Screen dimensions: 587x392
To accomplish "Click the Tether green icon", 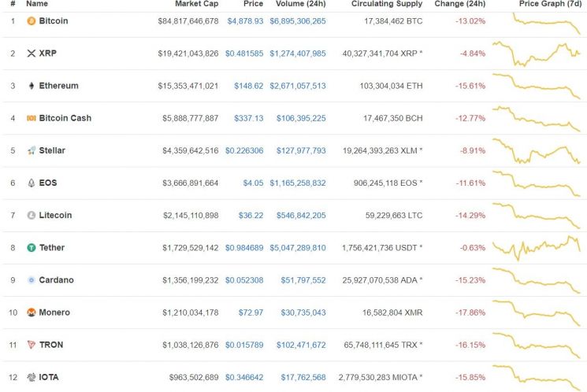I will pos(32,247).
